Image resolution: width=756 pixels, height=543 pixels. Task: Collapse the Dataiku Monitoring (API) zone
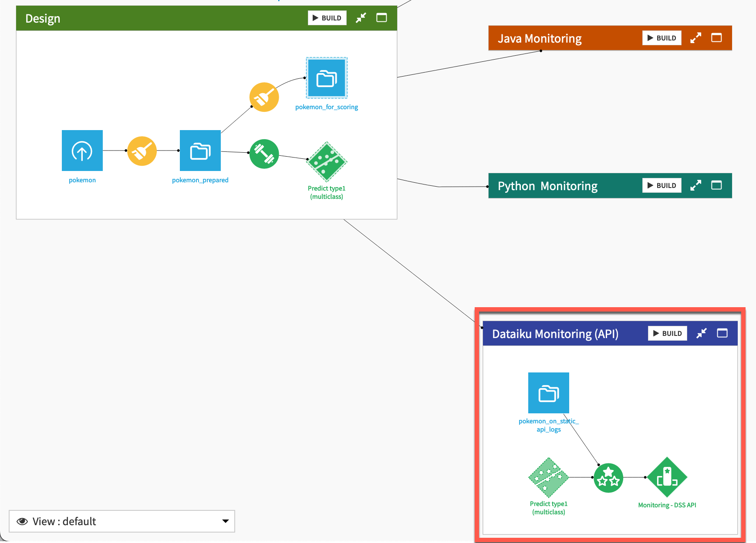[x=702, y=333]
